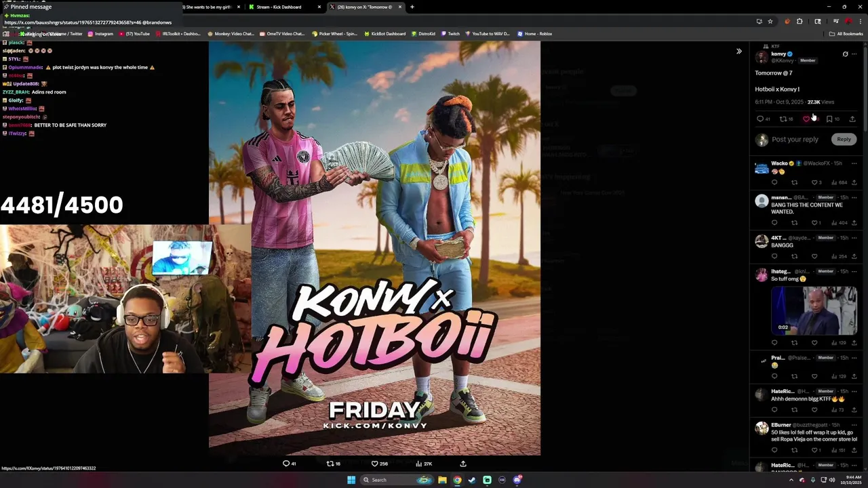Like the Ahhh demonnn bigg KTFF reply
This screenshot has width=868, height=488.
[814, 409]
